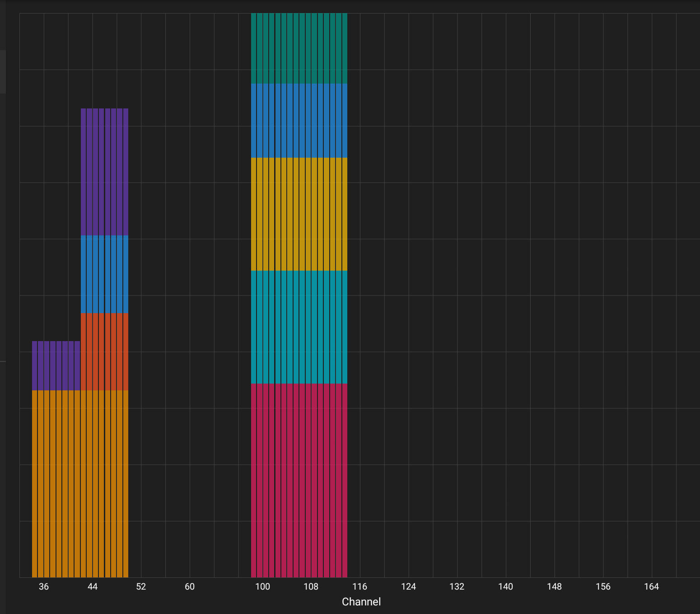Click the blue block above channel 44
The width and height of the screenshot is (700, 614).
coord(104,274)
